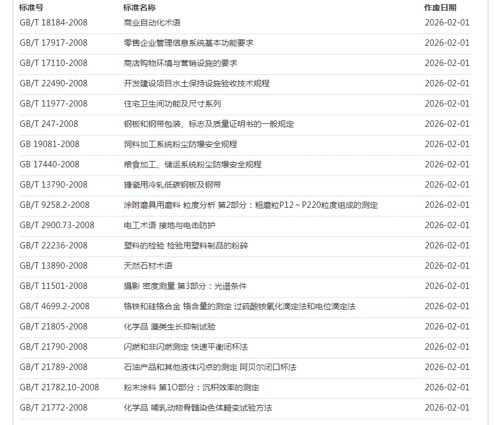This screenshot has height=425, width=504.
Task: Open standard GB/T 18184-2008 link
Action: pyautogui.click(x=53, y=23)
